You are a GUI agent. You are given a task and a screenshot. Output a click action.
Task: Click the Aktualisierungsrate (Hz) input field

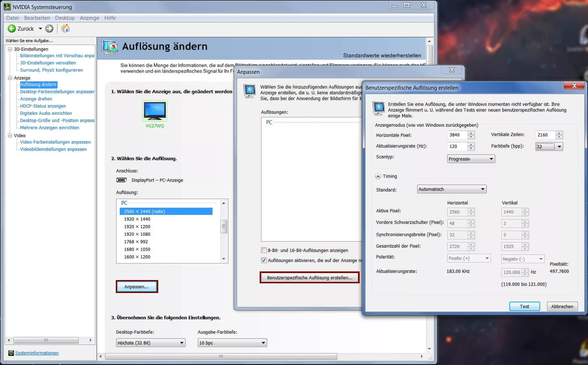pos(457,147)
